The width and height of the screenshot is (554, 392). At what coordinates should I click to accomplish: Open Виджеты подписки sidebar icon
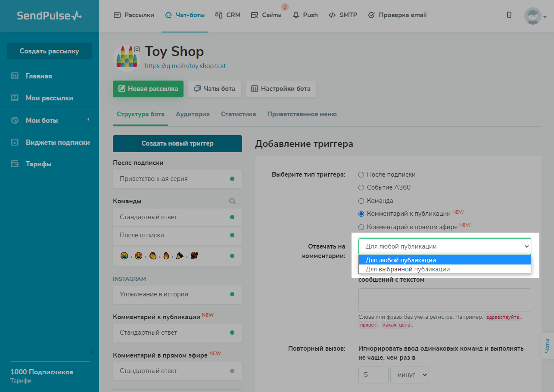click(x=15, y=142)
